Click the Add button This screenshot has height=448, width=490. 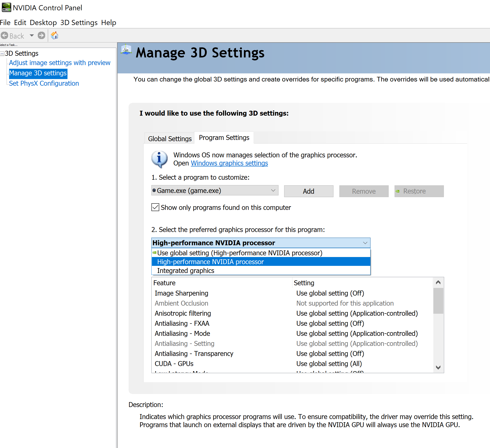(x=309, y=191)
